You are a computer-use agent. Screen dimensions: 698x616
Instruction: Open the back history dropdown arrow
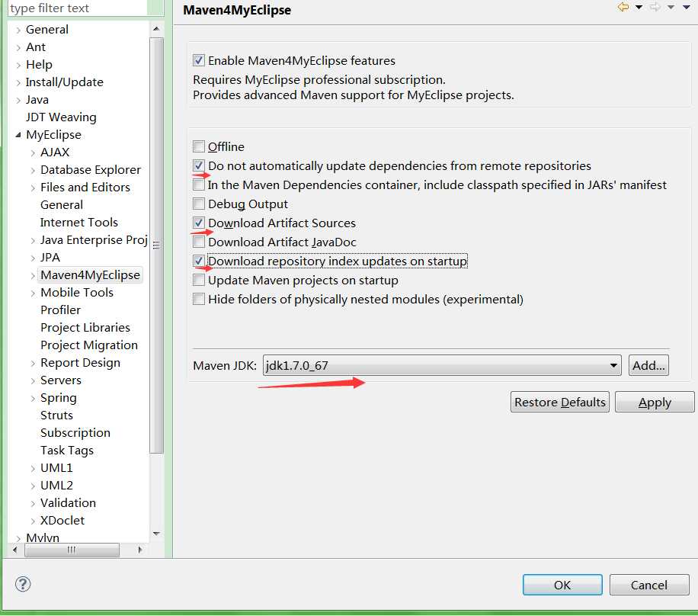(639, 7)
